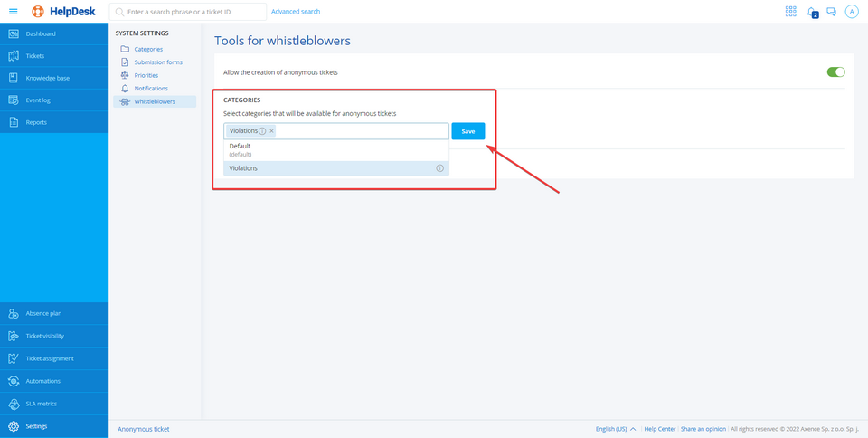Open the chat messages icon

(x=831, y=12)
